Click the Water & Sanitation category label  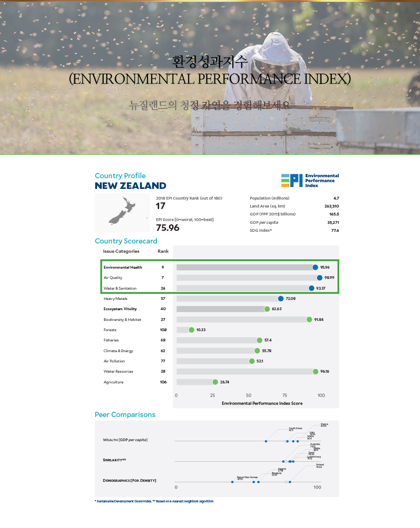(x=120, y=288)
